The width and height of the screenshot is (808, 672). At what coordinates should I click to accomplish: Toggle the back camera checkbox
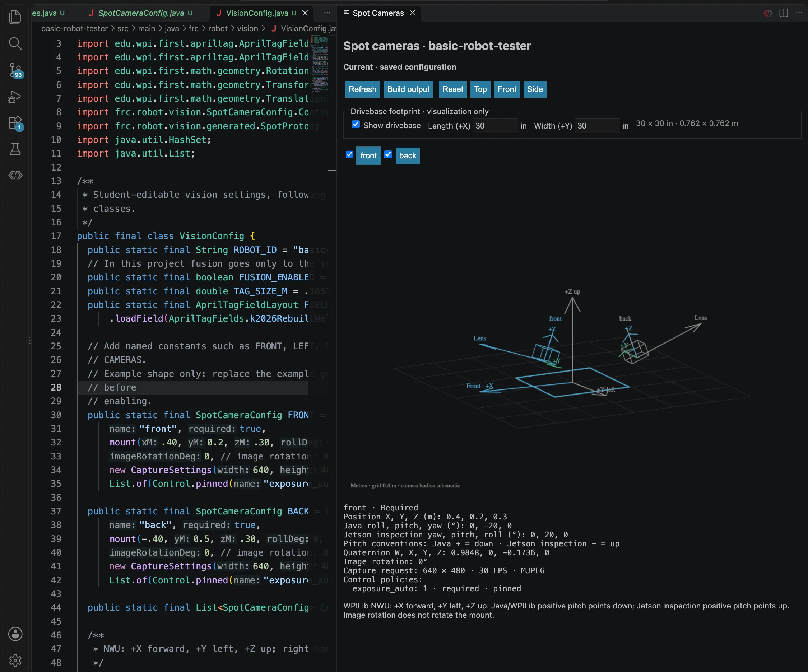tap(388, 154)
